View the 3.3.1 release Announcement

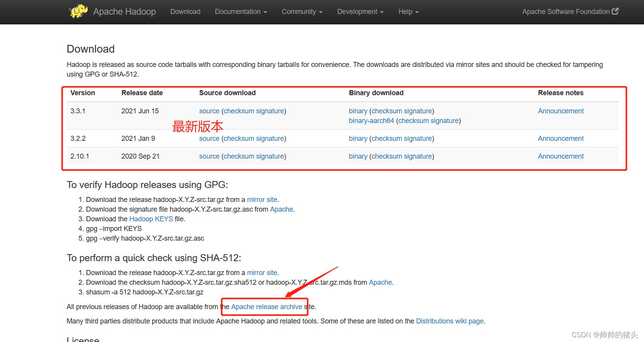pos(561,111)
